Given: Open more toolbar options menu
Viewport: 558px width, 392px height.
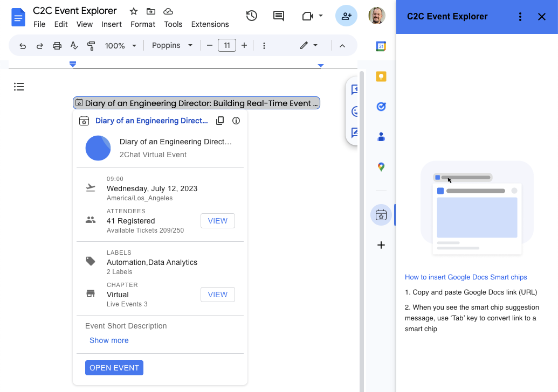Looking at the screenshot, I should coord(264,45).
